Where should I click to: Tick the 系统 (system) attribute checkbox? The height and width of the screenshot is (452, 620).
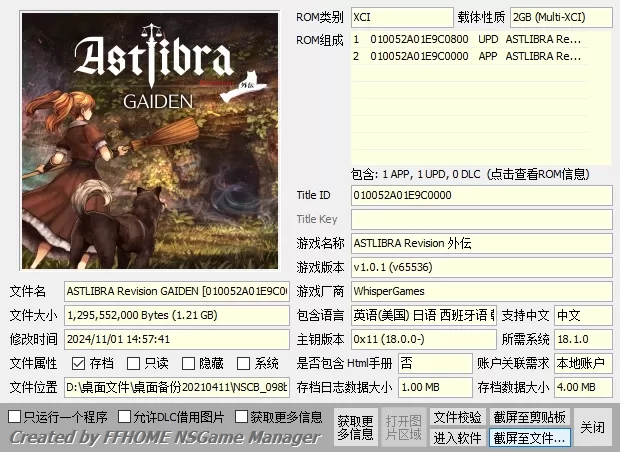tap(244, 364)
